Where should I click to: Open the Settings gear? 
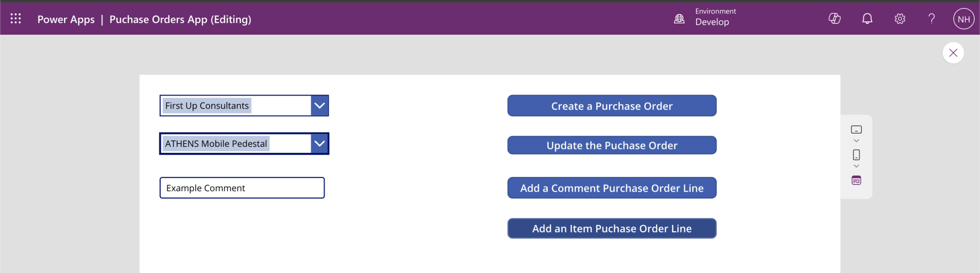pos(900,19)
